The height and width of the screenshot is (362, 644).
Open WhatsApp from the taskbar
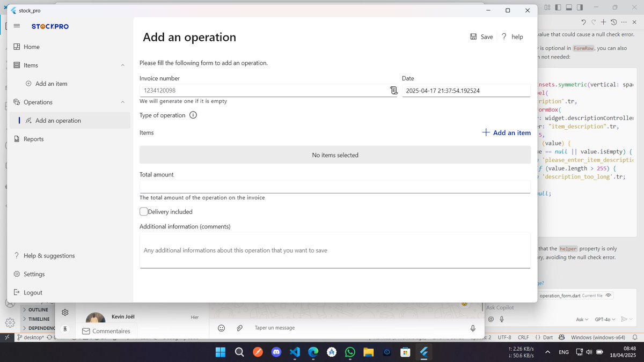(350, 352)
